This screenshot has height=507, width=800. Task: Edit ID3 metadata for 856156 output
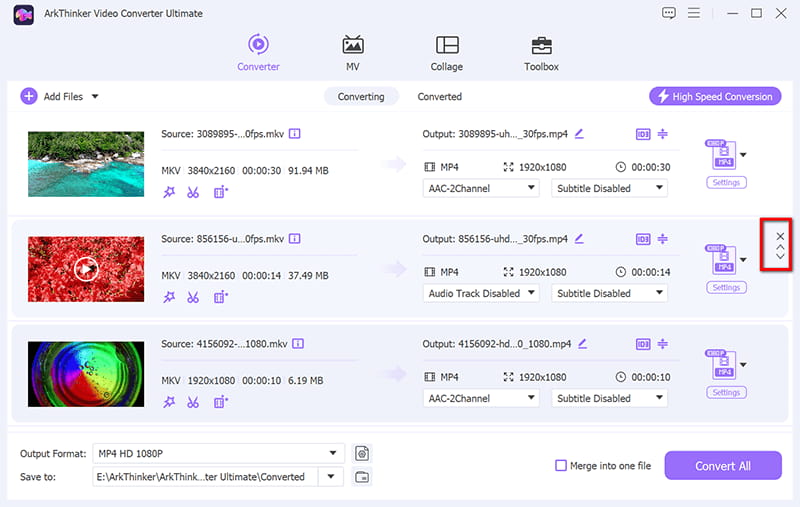[643, 239]
